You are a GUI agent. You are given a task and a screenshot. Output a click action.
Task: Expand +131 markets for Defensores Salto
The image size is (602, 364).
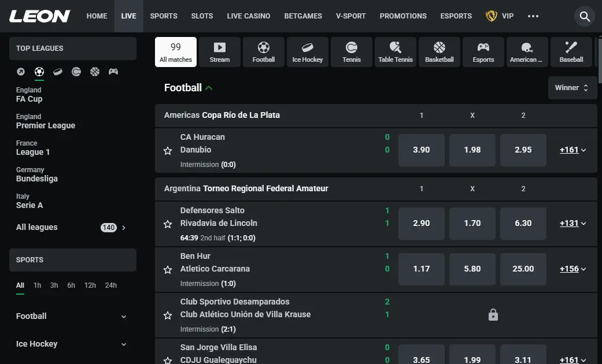coord(573,223)
